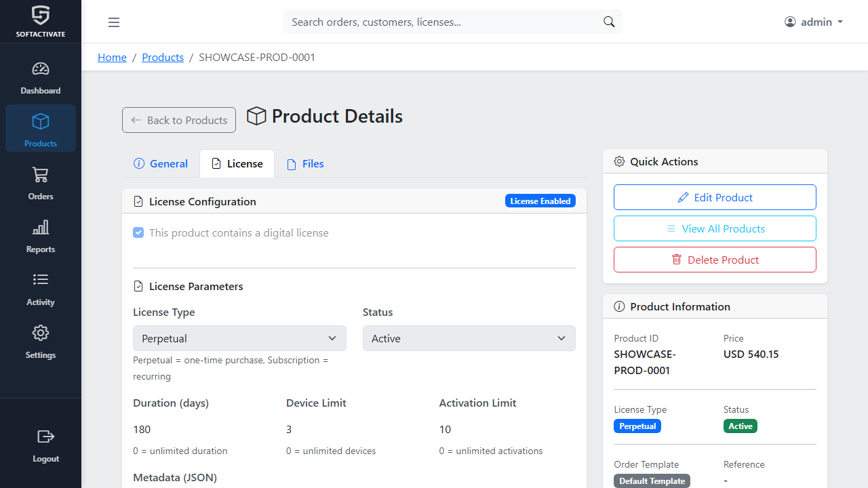This screenshot has width=868, height=488.
Task: Open Dashboard from the sidebar gauge icon
Action: pos(41,69)
